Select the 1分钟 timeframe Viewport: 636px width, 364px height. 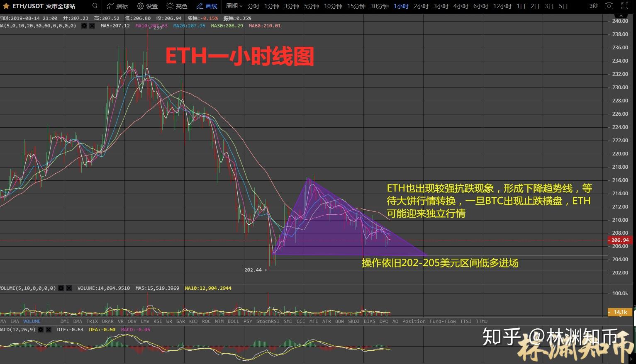[272, 6]
